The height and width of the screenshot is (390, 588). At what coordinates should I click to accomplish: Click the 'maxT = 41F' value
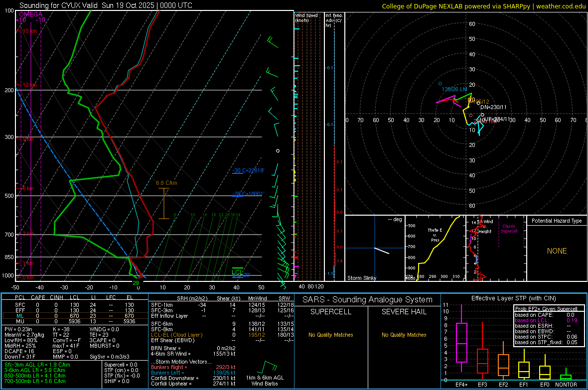coord(66,346)
